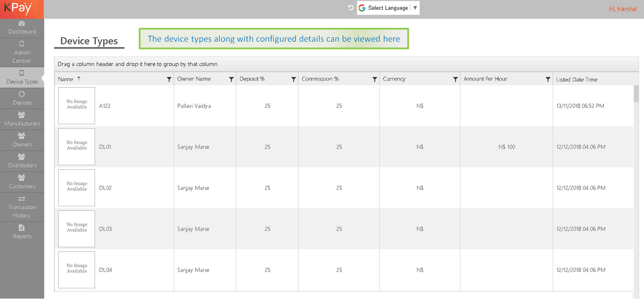Expand the Select Language dropdown

click(415, 8)
